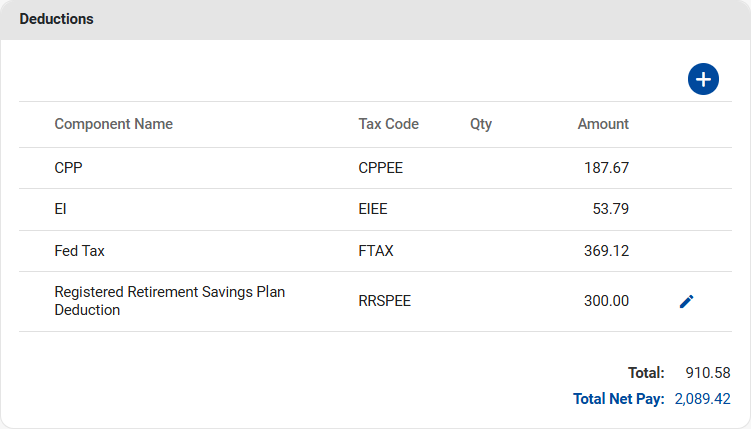Click the Amount column header
The height and width of the screenshot is (429, 751).
pos(603,124)
